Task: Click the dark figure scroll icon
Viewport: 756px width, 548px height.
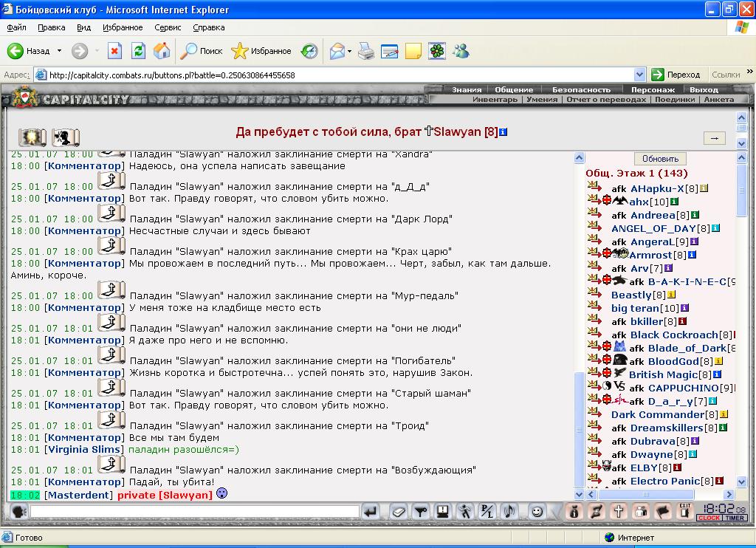Action: (66, 137)
